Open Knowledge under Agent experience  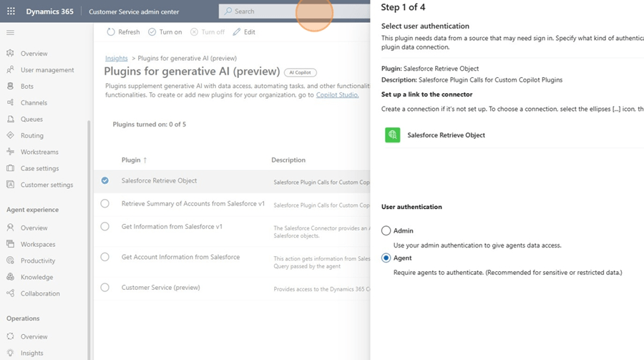pos(36,278)
